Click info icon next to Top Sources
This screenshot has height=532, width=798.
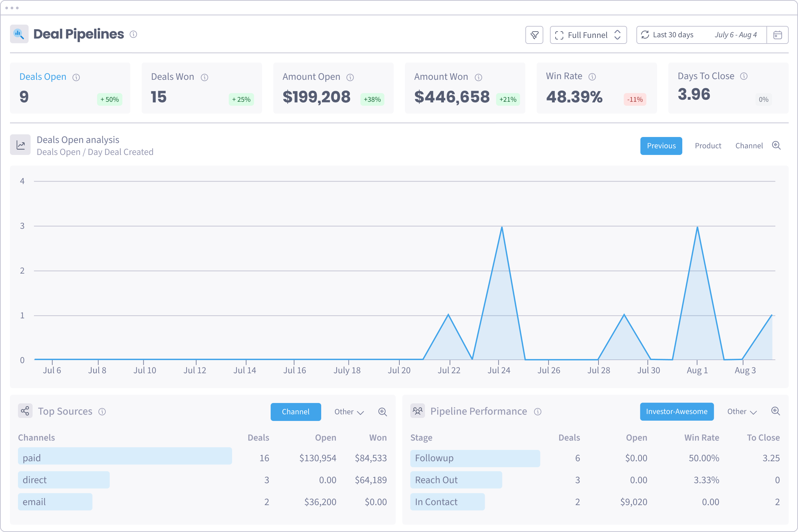click(102, 412)
